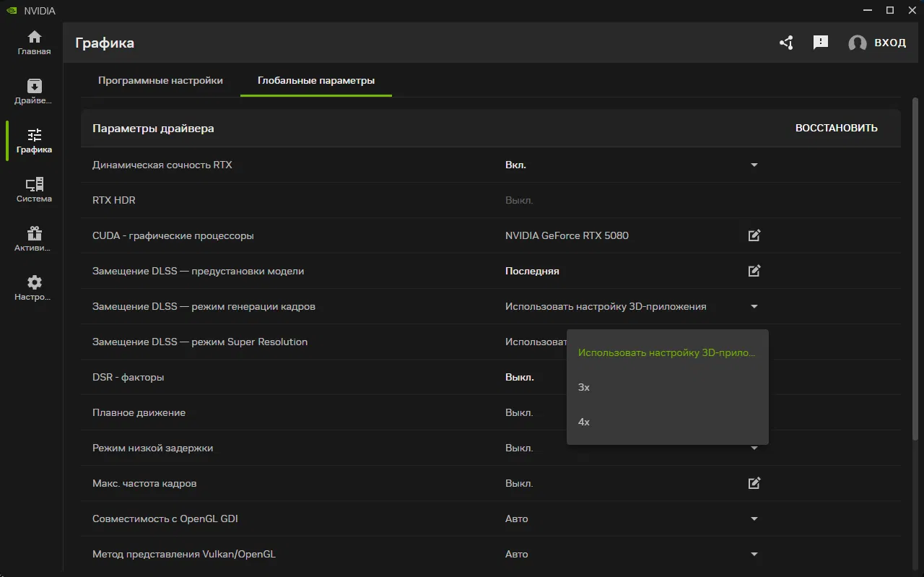
Task: Click the ВХОД sign-in button
Action: tap(877, 43)
